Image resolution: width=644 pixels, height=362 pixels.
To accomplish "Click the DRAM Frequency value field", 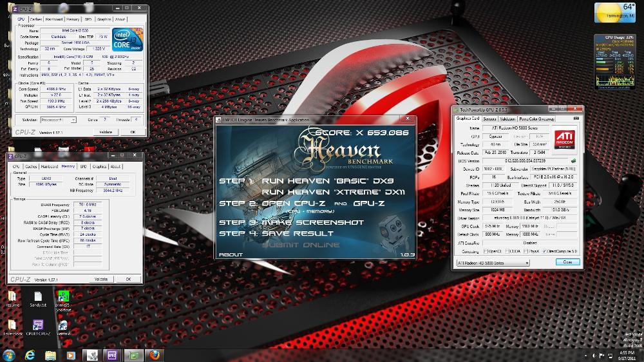I will (87, 204).
